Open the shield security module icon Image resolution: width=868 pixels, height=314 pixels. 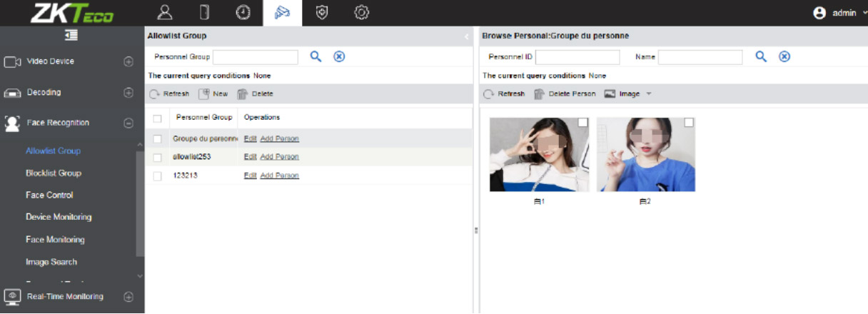tap(322, 12)
